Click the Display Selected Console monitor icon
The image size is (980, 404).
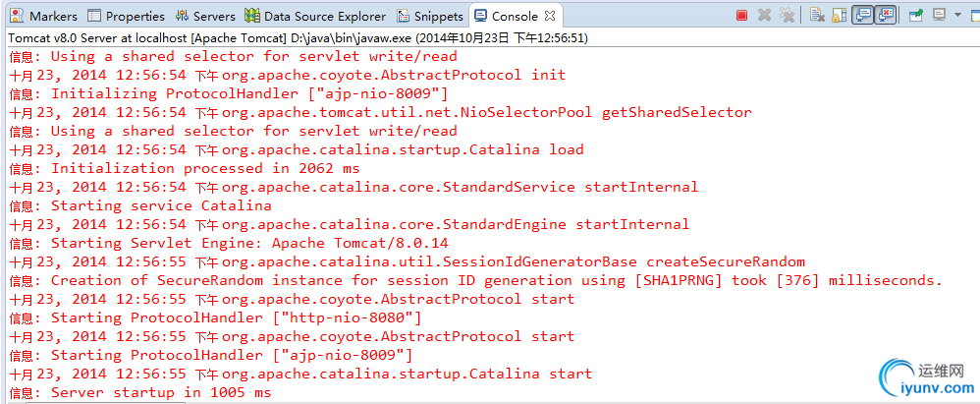tap(940, 16)
